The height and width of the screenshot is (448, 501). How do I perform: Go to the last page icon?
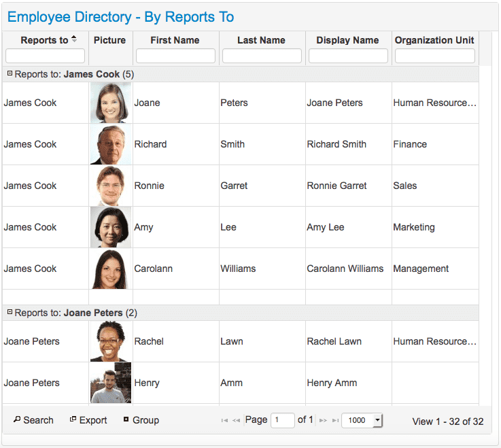click(335, 421)
